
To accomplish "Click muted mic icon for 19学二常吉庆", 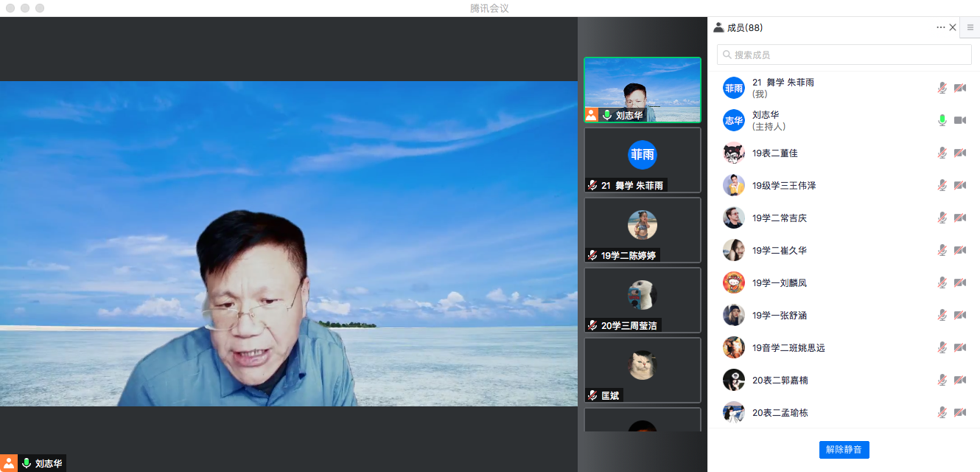I will (x=942, y=218).
